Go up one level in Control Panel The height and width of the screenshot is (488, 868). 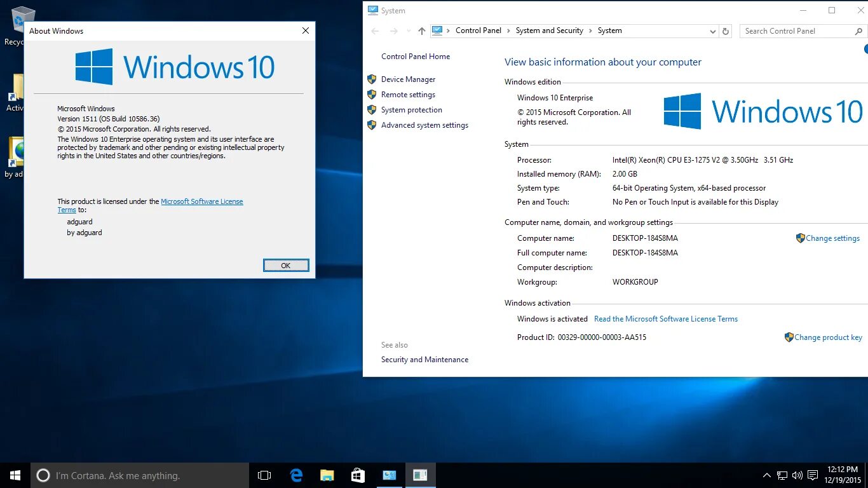(x=421, y=30)
